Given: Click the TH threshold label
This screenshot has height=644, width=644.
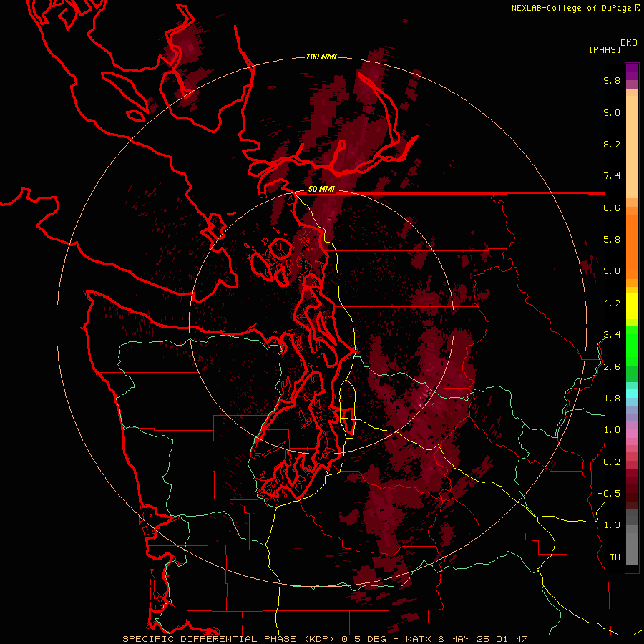Looking at the screenshot, I should [x=615, y=557].
